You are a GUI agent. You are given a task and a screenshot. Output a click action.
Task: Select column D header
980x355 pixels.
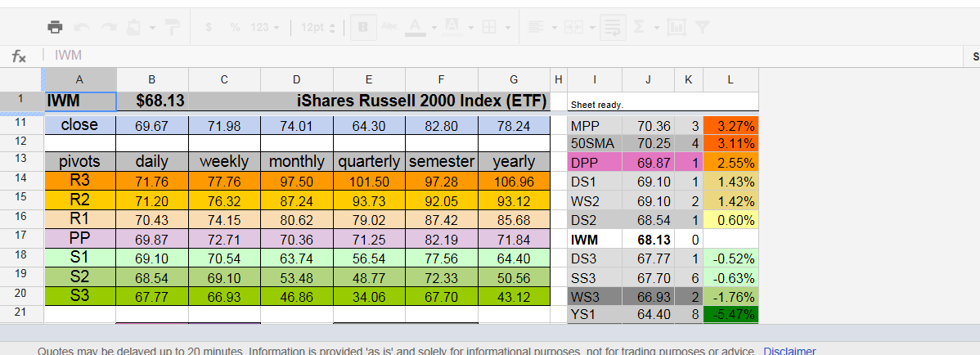297,79
